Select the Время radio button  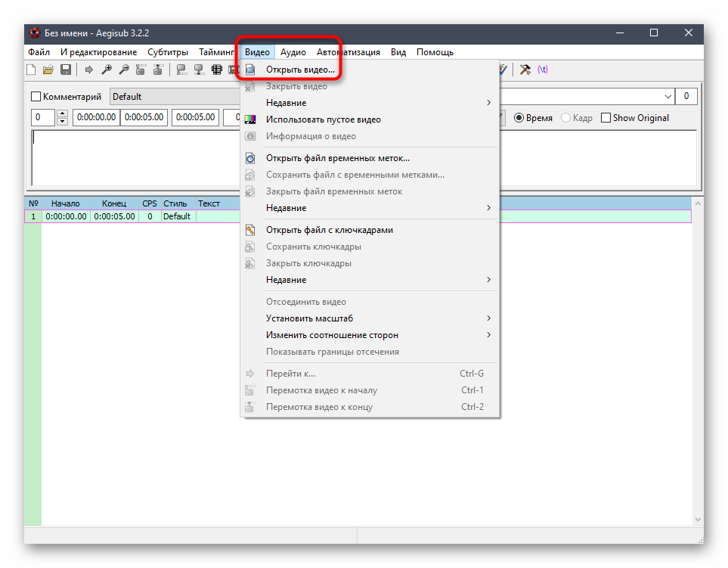click(x=533, y=118)
